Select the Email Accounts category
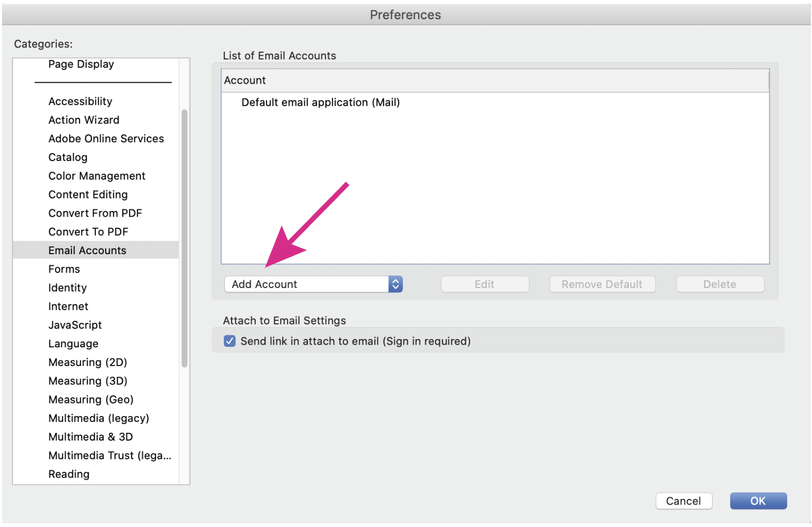 pyautogui.click(x=87, y=250)
